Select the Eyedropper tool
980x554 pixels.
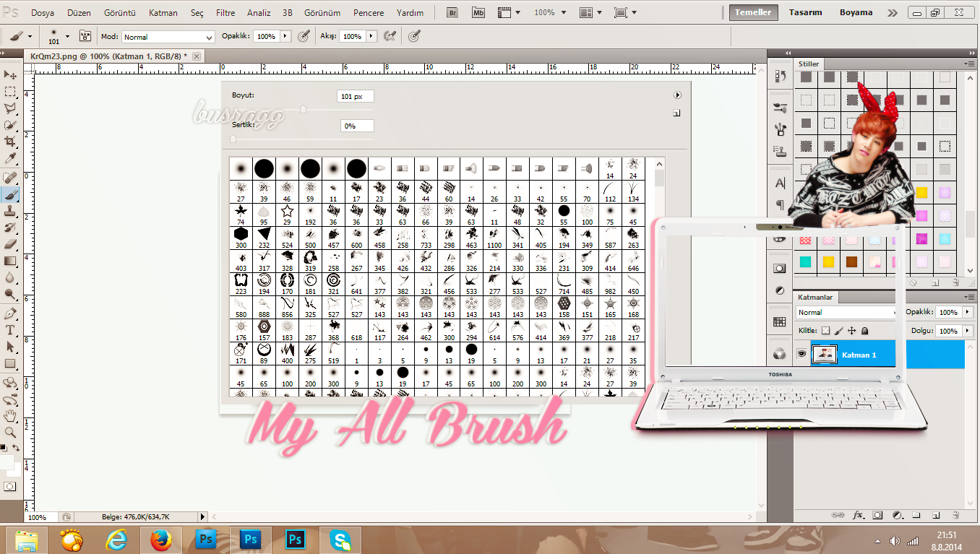coord(10,158)
